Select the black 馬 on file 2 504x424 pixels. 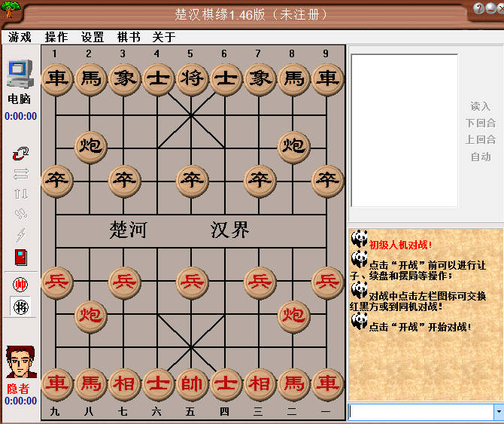(x=90, y=79)
